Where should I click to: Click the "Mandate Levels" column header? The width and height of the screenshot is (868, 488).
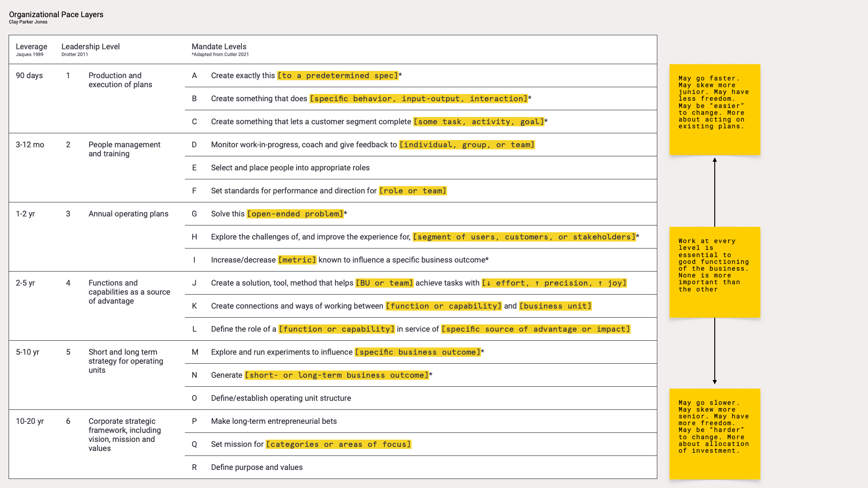tap(219, 47)
